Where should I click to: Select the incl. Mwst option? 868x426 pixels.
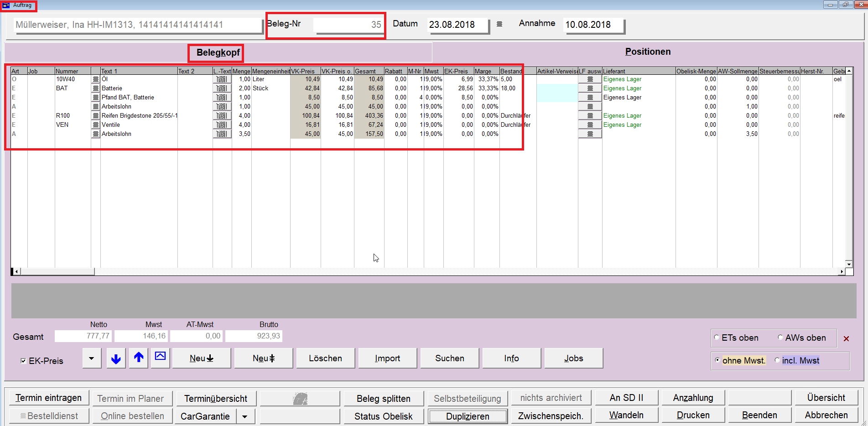coord(777,360)
